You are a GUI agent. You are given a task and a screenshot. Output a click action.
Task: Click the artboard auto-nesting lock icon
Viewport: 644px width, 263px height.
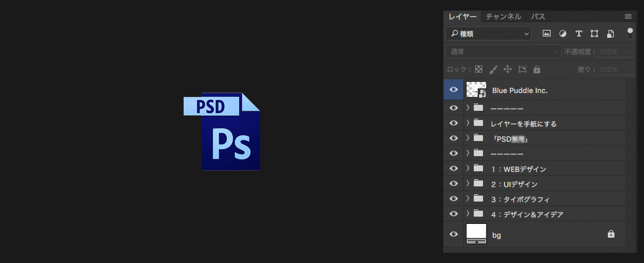(x=522, y=69)
